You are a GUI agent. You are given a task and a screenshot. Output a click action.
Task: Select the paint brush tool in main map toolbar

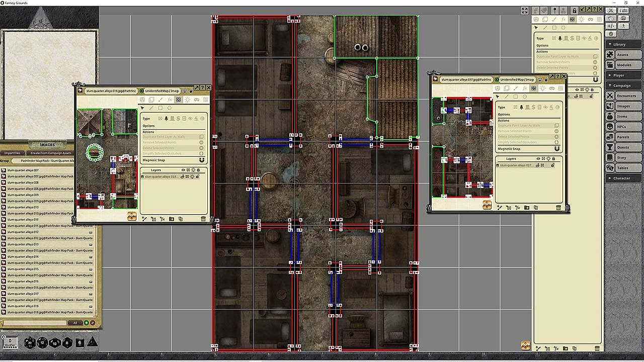click(554, 19)
